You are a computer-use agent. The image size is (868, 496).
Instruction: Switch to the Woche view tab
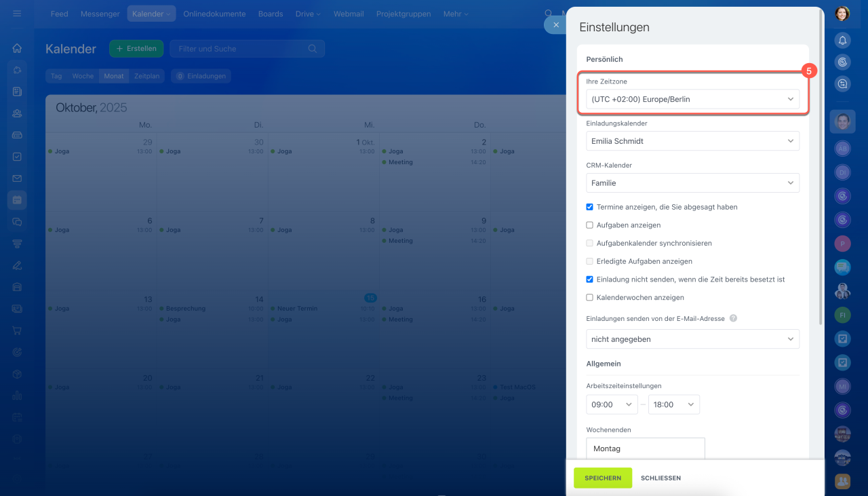pos(83,76)
